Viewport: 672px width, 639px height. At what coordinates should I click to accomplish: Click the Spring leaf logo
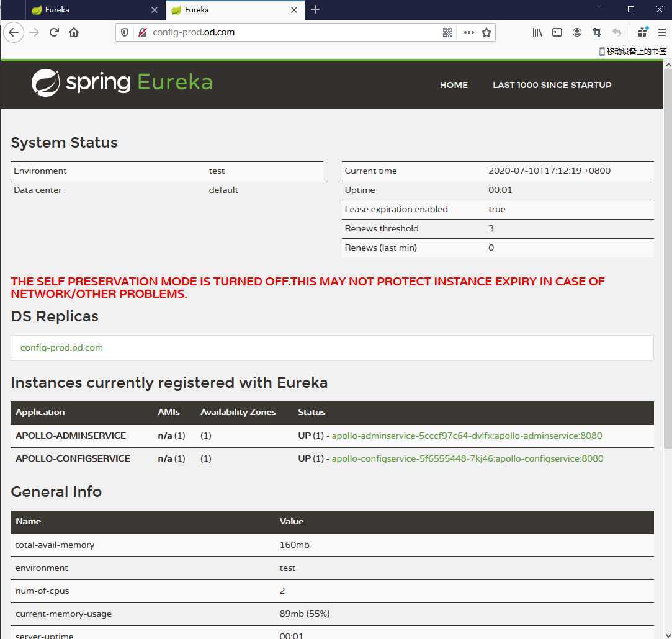tap(45, 83)
